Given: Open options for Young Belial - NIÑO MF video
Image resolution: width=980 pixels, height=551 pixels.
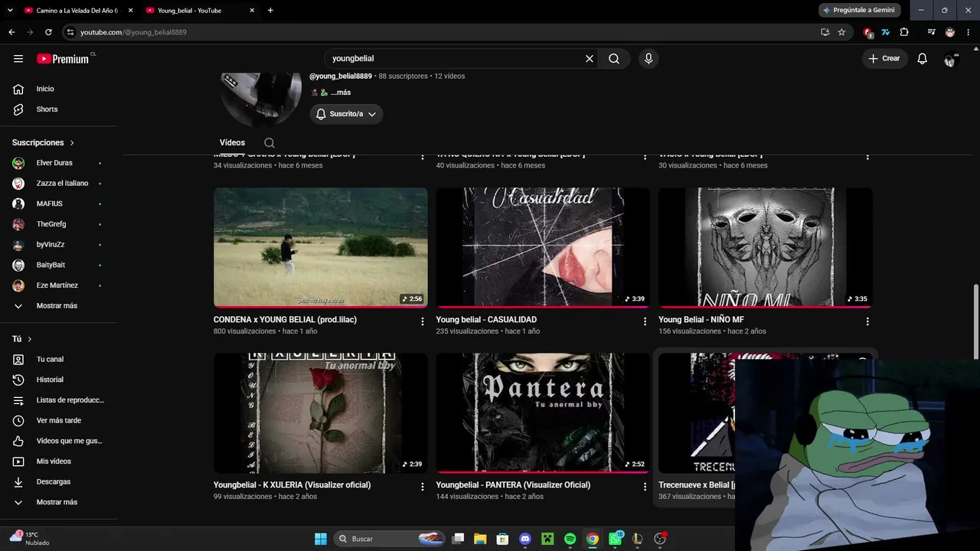Looking at the screenshot, I should point(867,321).
